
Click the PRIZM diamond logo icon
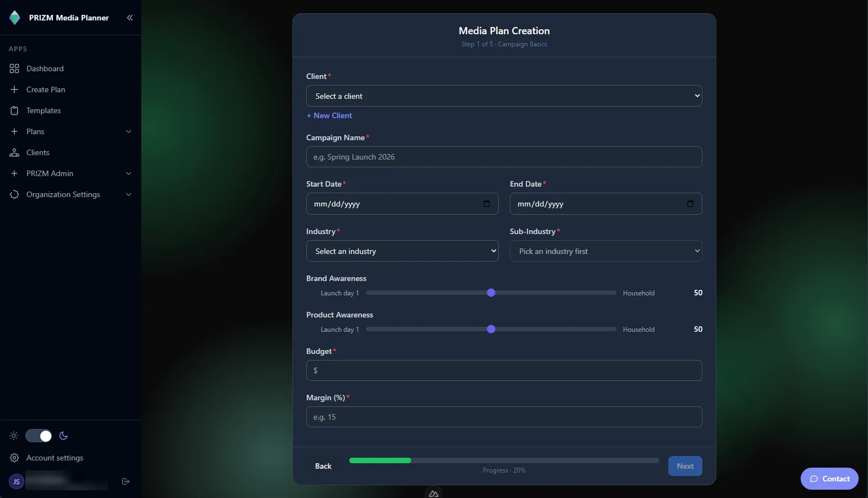[x=15, y=18]
